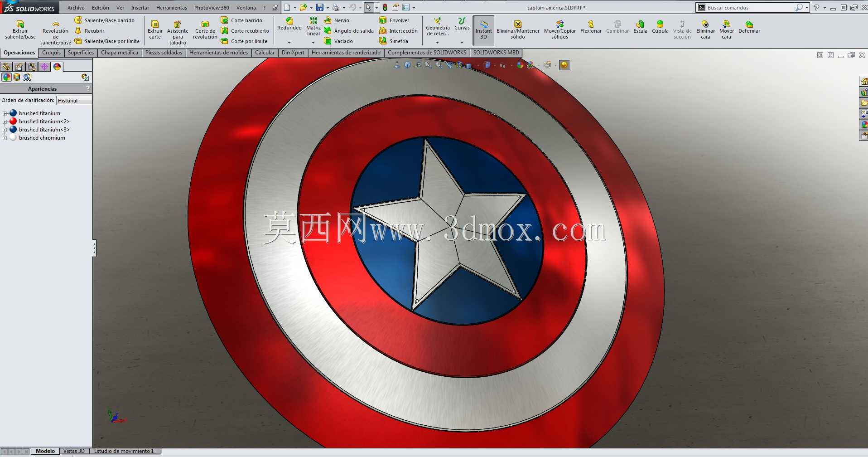Expand the brushed titanium<3> node
This screenshot has height=457, width=868.
5,130
